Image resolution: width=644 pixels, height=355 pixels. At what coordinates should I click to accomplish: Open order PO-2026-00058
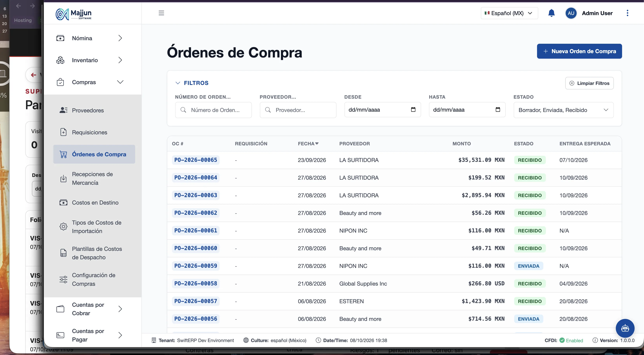195,283
